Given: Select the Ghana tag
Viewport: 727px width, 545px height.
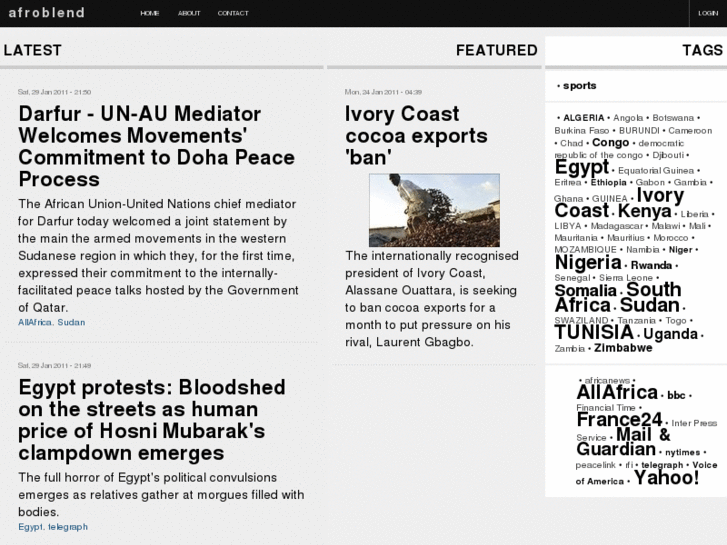Looking at the screenshot, I should (568, 199).
